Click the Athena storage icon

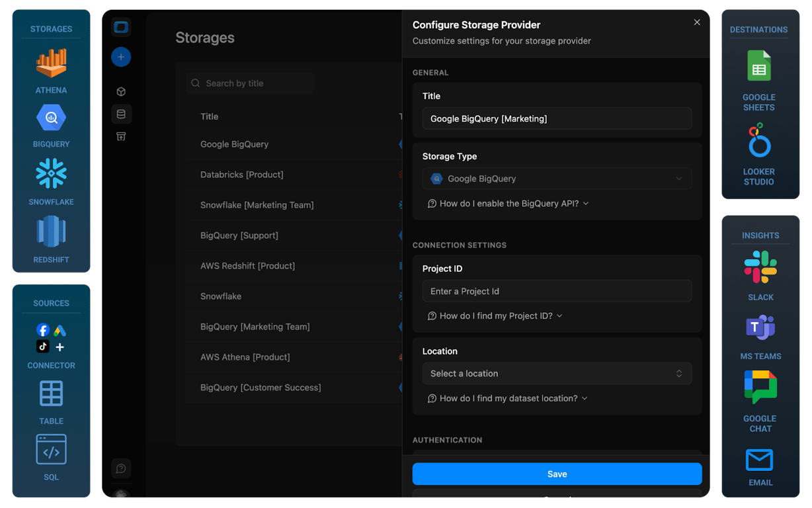pyautogui.click(x=51, y=63)
